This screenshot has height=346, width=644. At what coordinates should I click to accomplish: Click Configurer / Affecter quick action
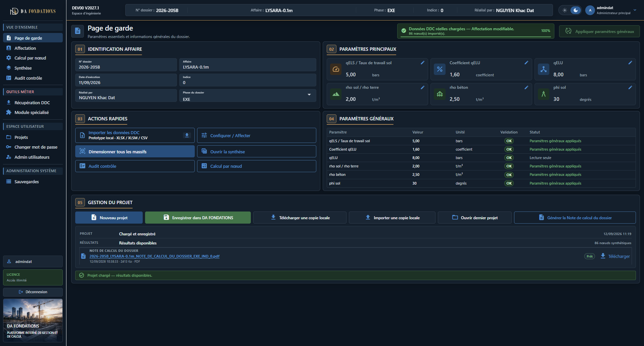[257, 135]
